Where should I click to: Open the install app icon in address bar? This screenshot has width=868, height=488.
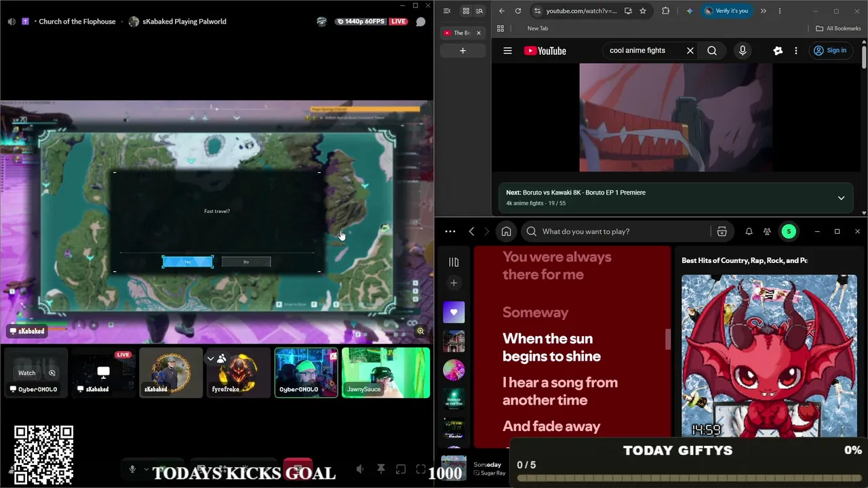click(x=628, y=11)
